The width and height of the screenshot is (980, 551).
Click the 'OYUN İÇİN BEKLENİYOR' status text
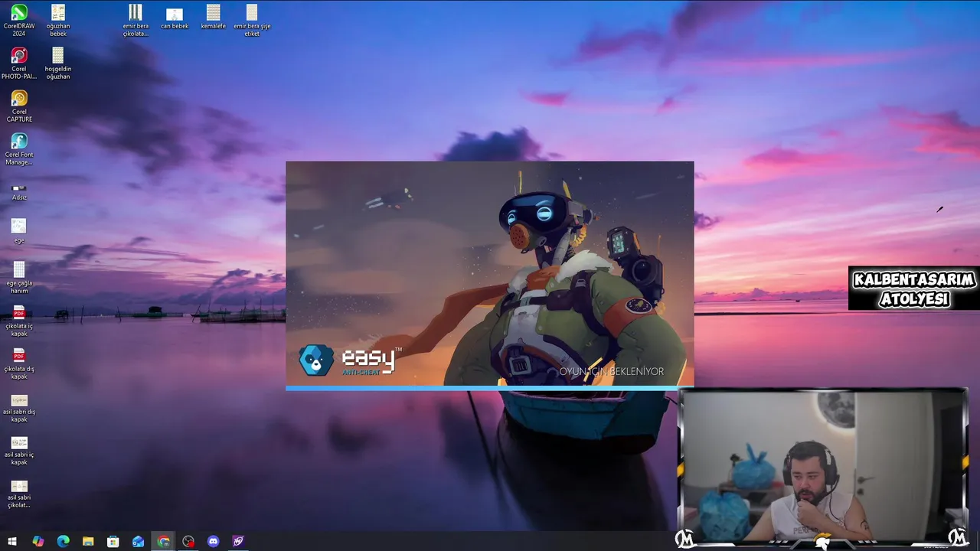[611, 371]
